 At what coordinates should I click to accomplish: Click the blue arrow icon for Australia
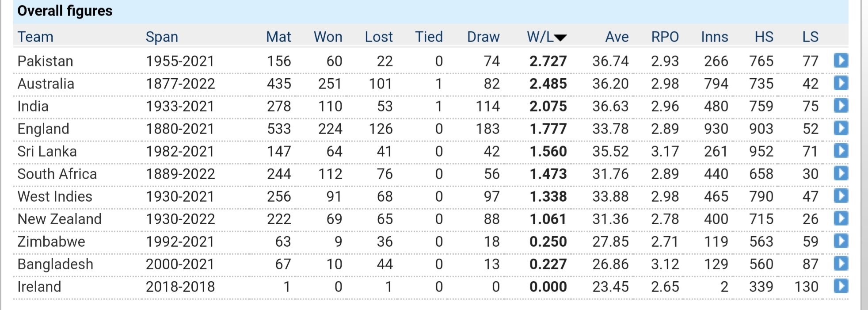click(841, 83)
